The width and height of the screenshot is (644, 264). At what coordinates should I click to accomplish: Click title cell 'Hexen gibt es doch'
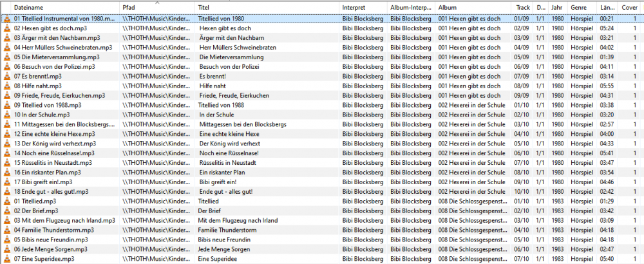[x=225, y=28]
